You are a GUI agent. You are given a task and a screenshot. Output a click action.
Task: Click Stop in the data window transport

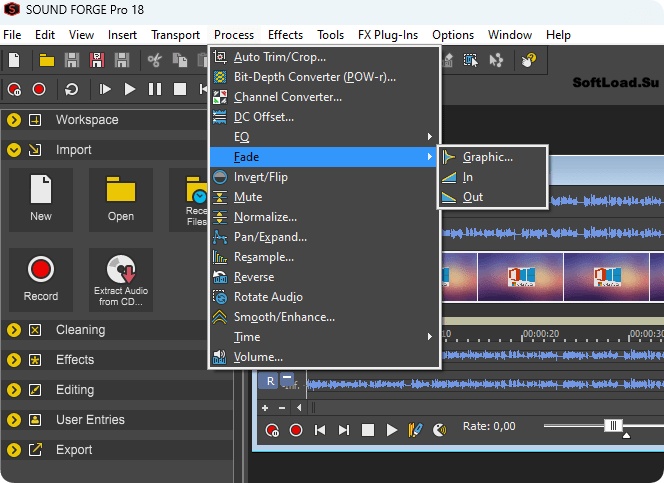(368, 431)
